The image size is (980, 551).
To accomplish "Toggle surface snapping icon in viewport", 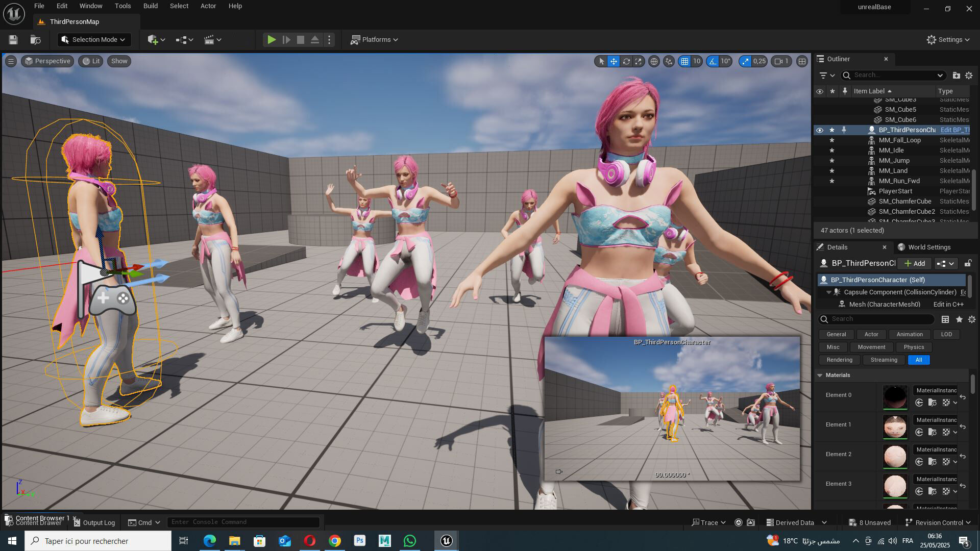I will click(669, 61).
